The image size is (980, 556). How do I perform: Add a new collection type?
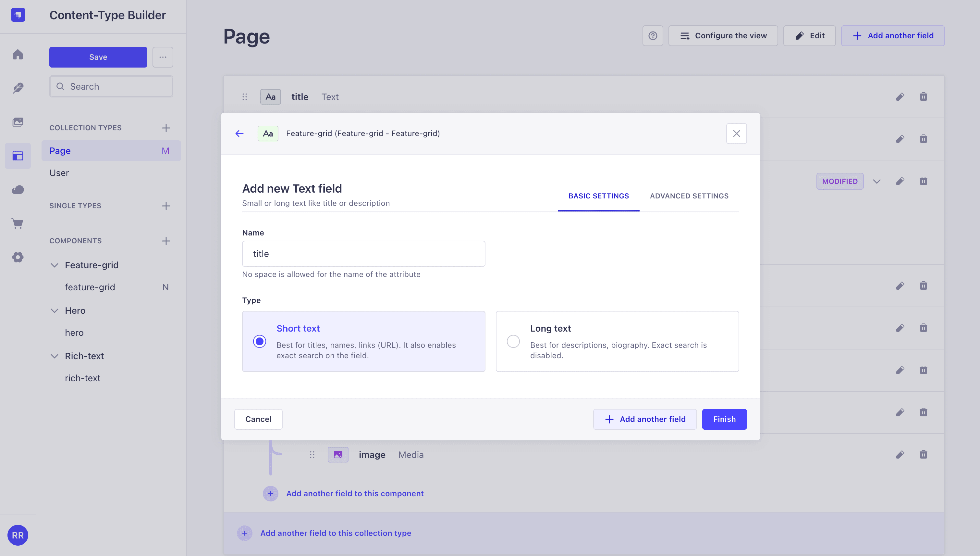click(166, 128)
